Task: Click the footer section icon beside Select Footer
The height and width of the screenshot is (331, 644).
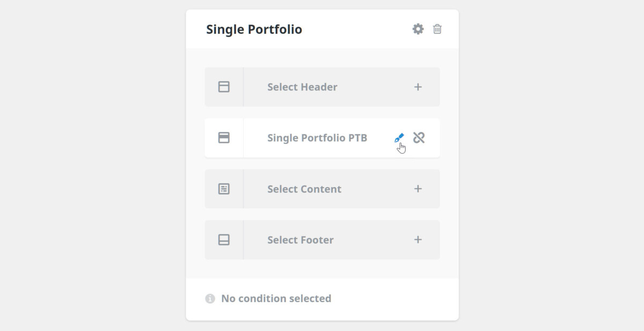Action: tap(224, 240)
